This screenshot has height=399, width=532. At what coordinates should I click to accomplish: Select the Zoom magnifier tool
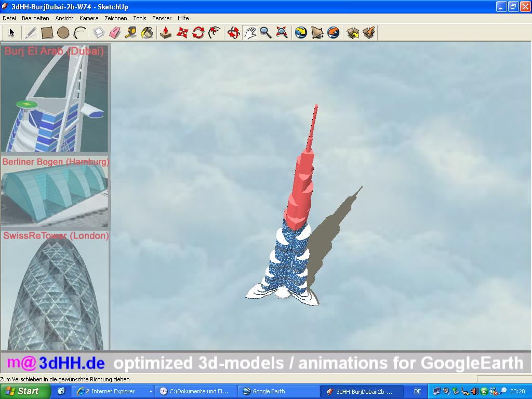coord(265,33)
